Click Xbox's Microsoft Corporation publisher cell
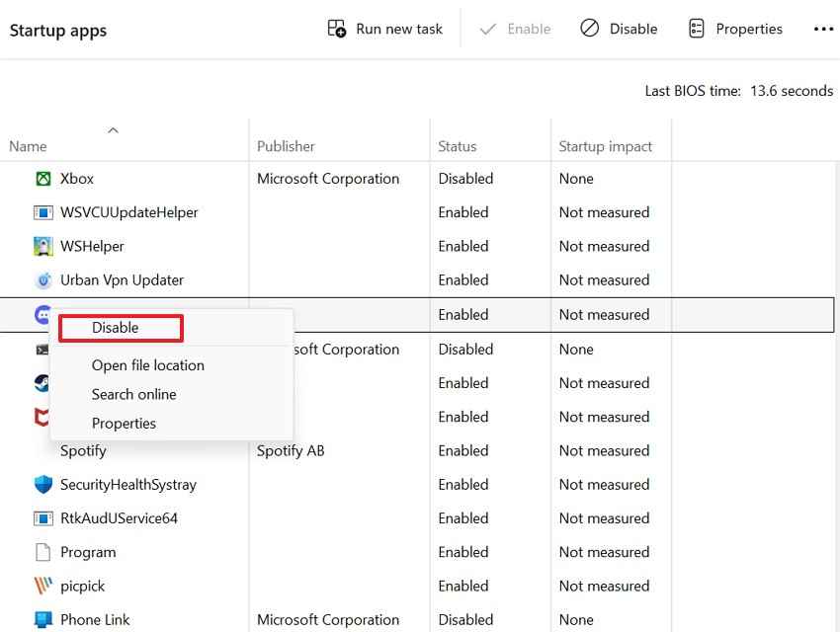The width and height of the screenshot is (840, 632). [328, 178]
